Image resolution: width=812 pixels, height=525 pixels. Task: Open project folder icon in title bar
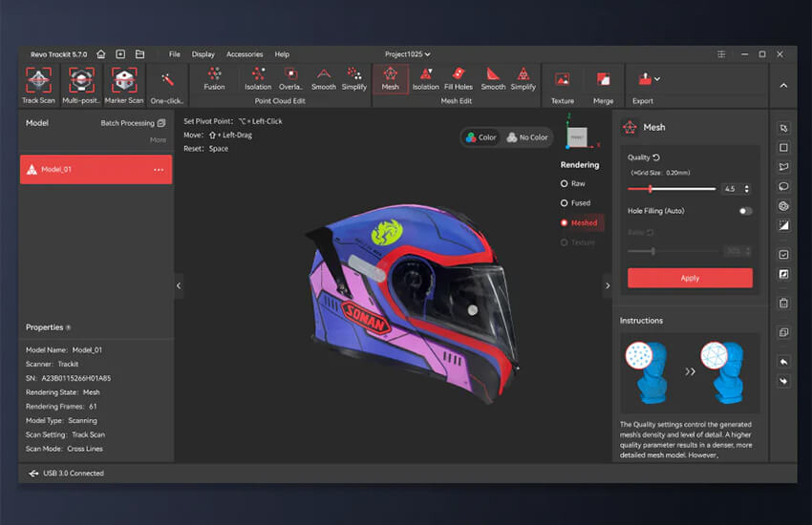coord(139,54)
